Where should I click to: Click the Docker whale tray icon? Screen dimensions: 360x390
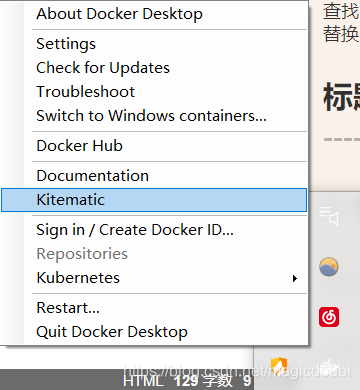pos(329,367)
